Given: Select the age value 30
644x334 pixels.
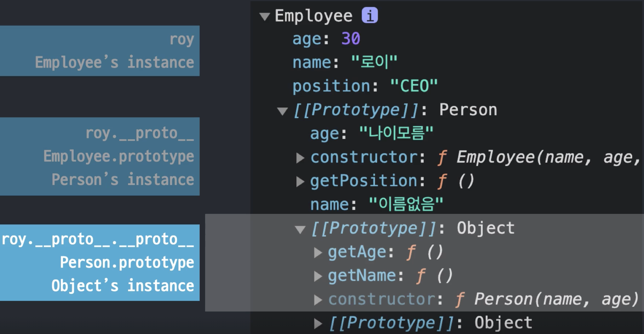Looking at the screenshot, I should tap(351, 39).
